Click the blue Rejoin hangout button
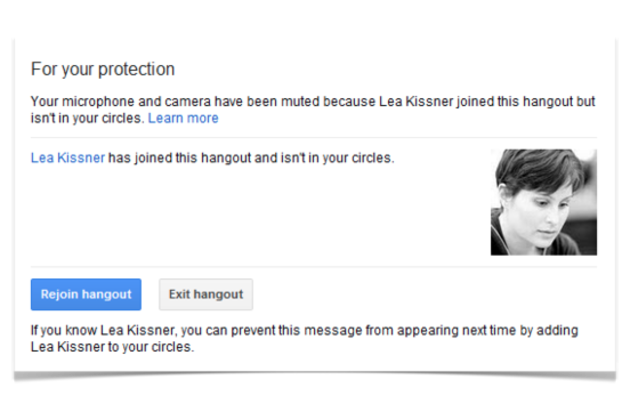630x420 pixels. pos(86,294)
